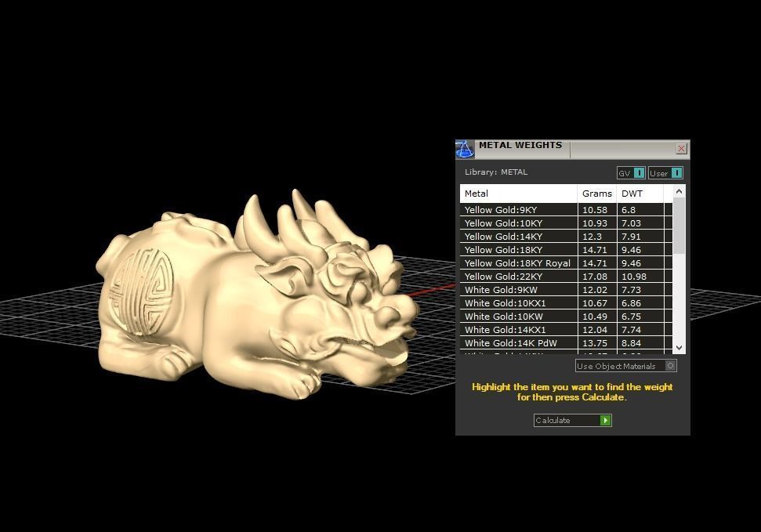The height and width of the screenshot is (532, 761).
Task: Select the White Gold:9KW row
Action: pos(566,290)
